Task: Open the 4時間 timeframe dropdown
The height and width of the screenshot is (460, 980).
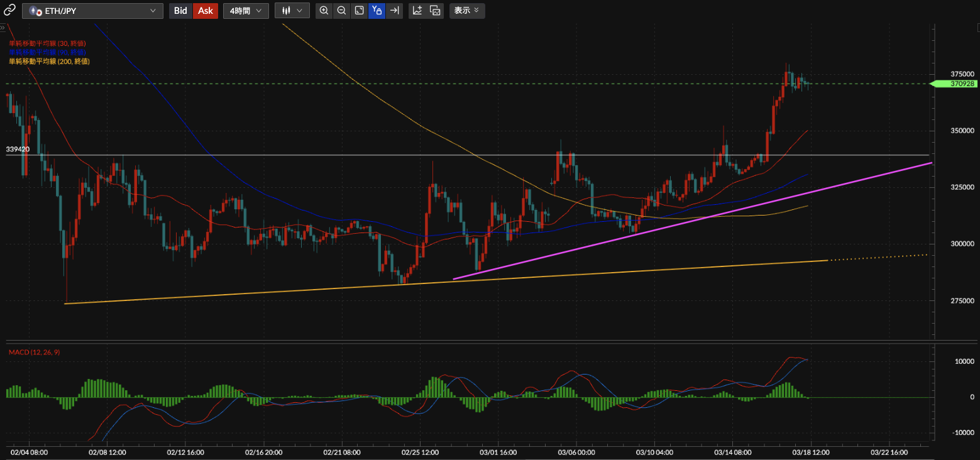Action: [x=246, y=11]
